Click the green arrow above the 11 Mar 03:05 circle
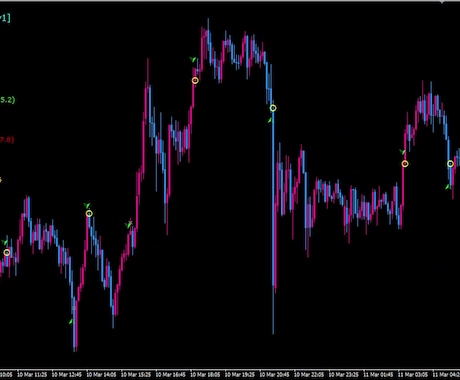Image resolution: width=460 pixels, height=380 pixels. [402, 152]
